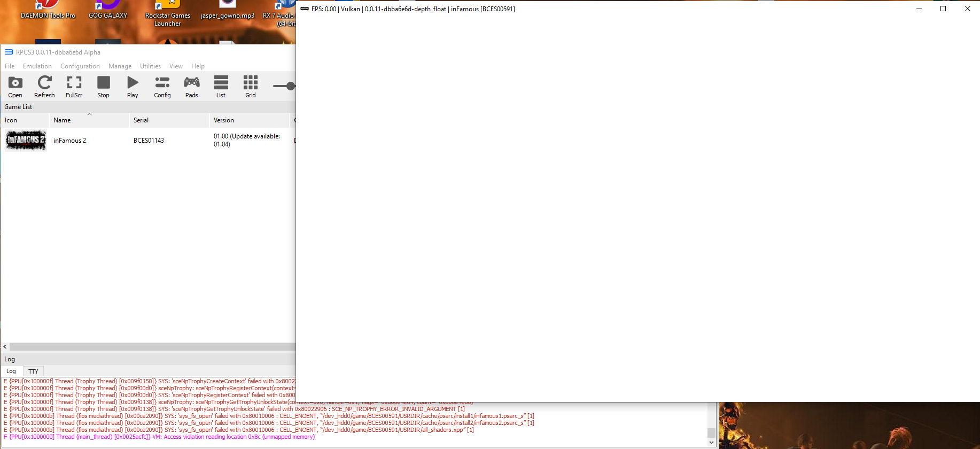
Task: Click the Open toolbar icon in RPCS3
Action: point(15,87)
